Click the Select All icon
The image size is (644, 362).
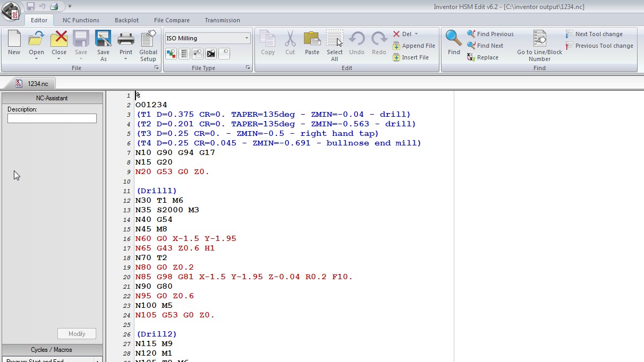[x=335, y=39]
